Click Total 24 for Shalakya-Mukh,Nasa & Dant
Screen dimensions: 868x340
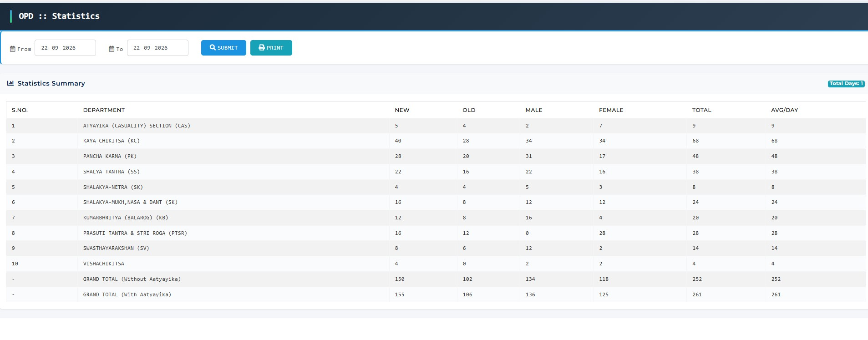[x=695, y=202]
